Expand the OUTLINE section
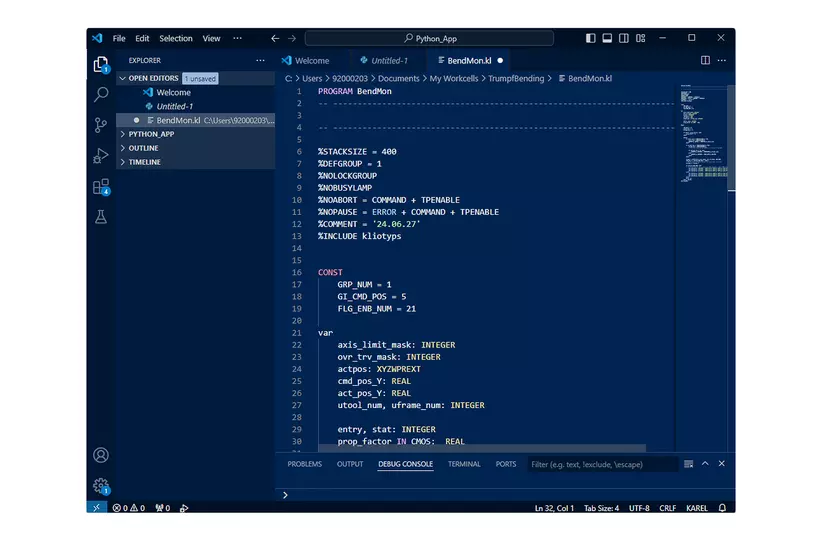Viewport: 822px width, 540px height. click(143, 148)
